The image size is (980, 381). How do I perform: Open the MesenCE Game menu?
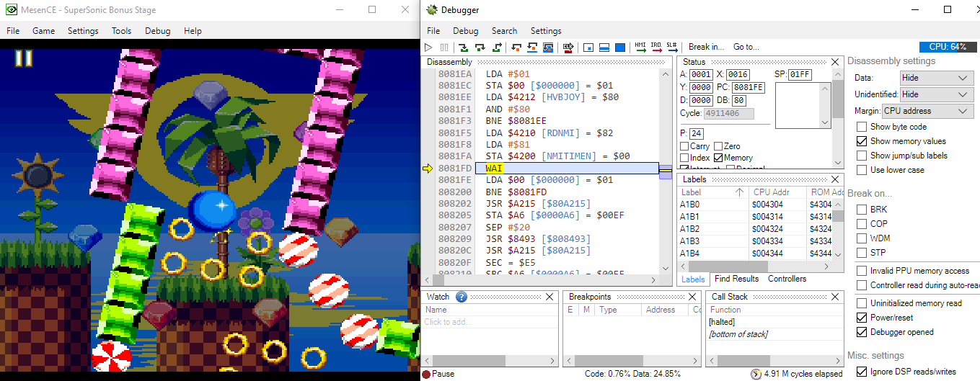43,31
